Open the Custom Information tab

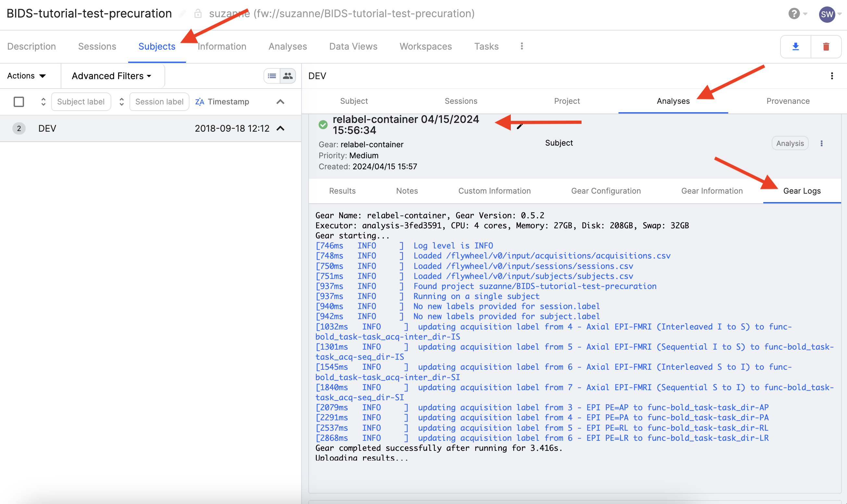point(494,191)
